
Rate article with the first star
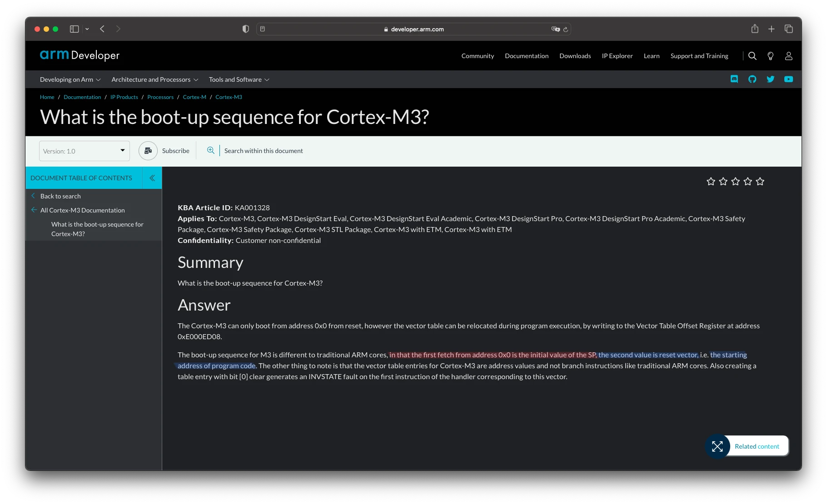(711, 182)
